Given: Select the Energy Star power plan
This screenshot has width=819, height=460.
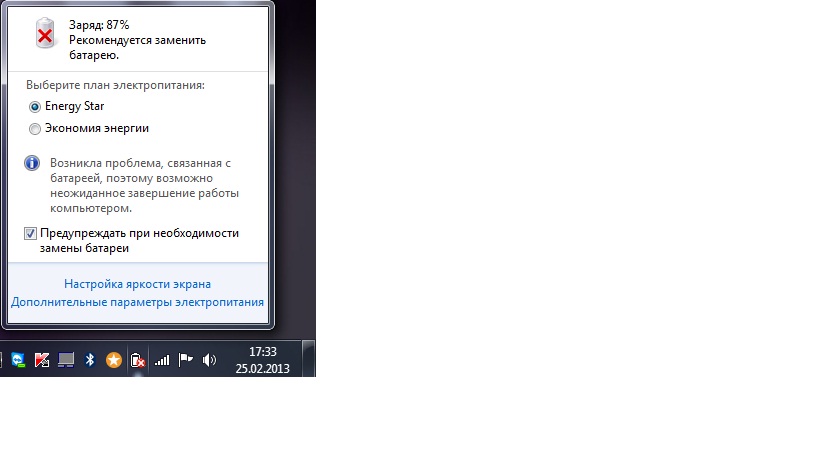Looking at the screenshot, I should tap(35, 106).
